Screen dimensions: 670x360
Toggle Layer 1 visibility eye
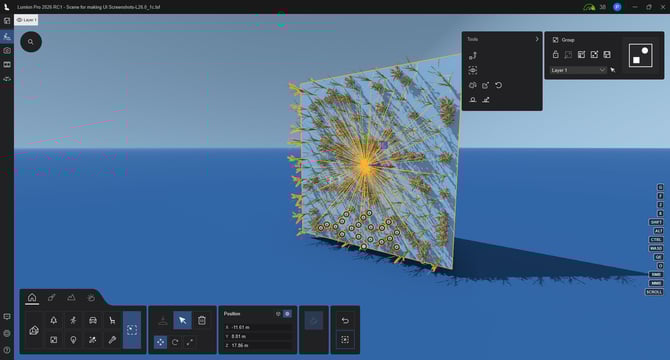pyautogui.click(x=19, y=20)
